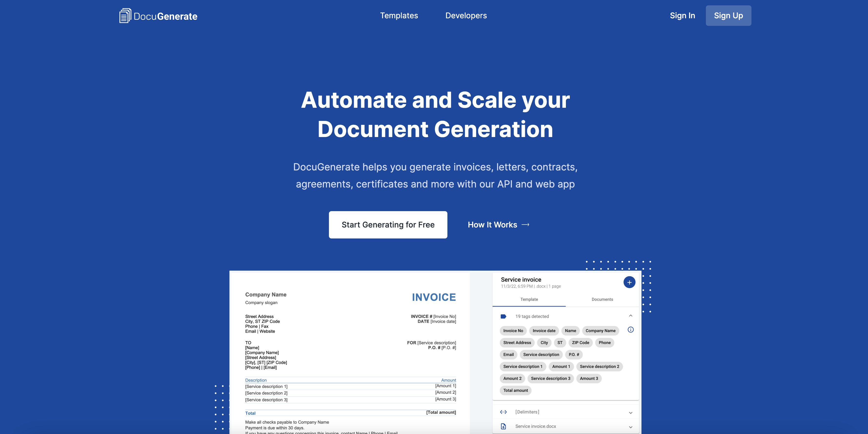The height and width of the screenshot is (434, 868).
Task: Switch to the Documents tab
Action: [602, 299]
